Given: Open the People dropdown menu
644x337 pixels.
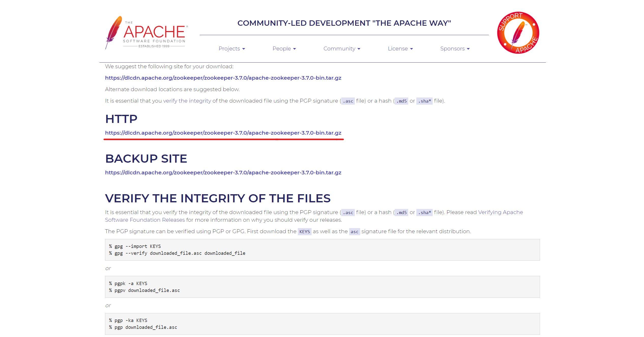Looking at the screenshot, I should (x=284, y=49).
